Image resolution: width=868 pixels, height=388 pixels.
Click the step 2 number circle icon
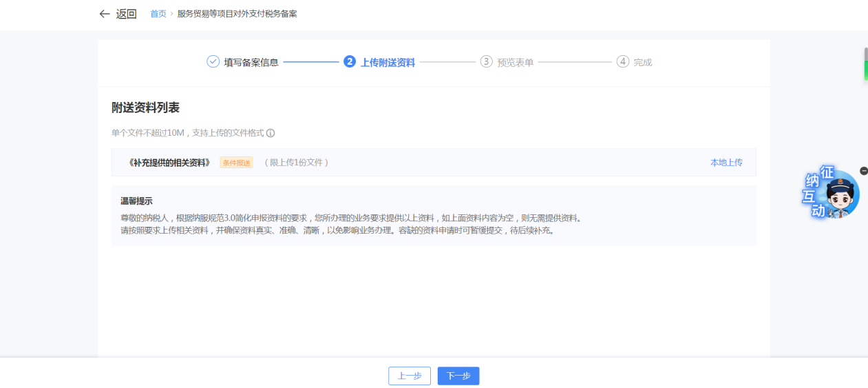pyautogui.click(x=350, y=62)
